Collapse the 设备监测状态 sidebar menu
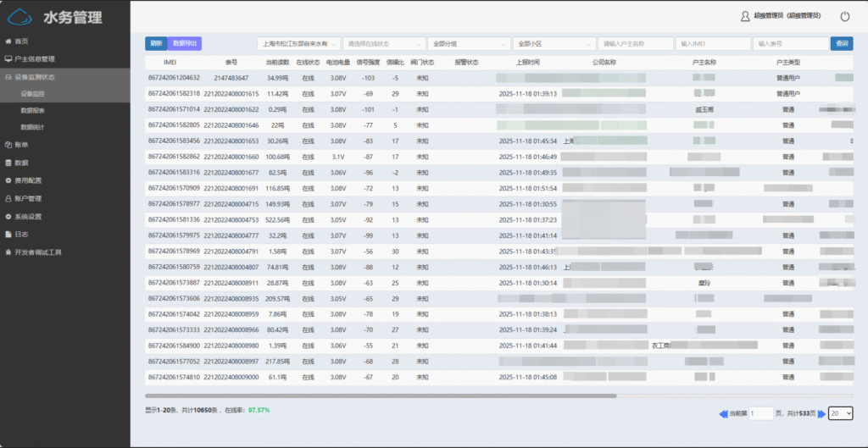868x448 pixels. [34, 76]
